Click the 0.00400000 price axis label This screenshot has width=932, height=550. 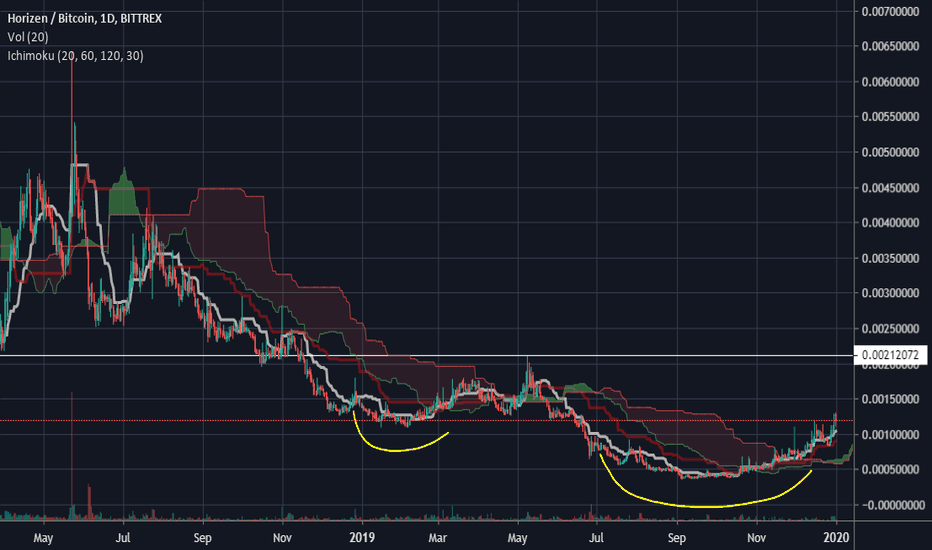(x=890, y=223)
